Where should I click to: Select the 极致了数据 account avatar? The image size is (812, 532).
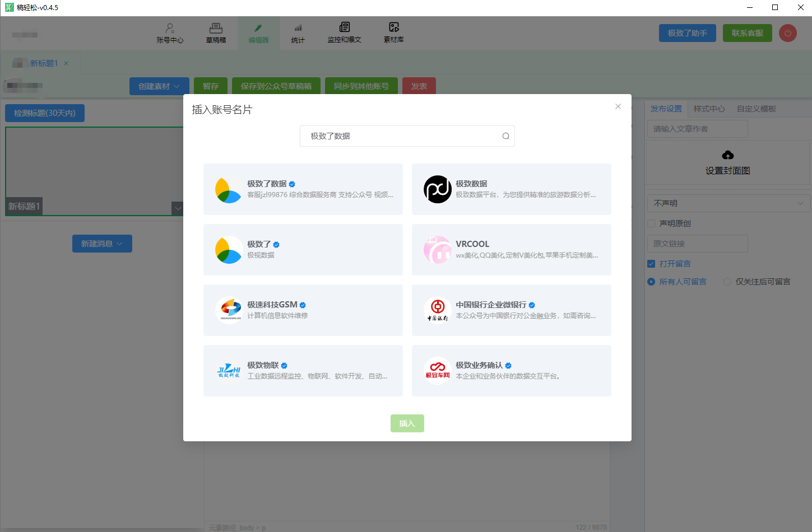coord(229,189)
